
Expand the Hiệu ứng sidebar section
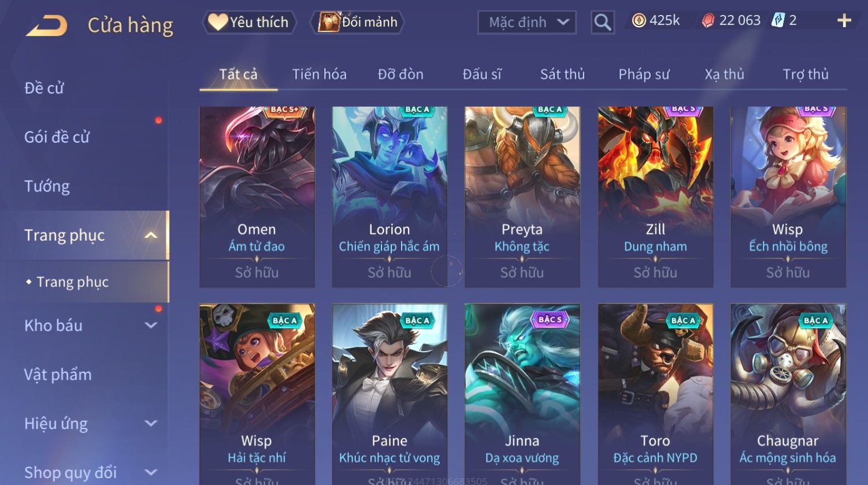point(151,423)
